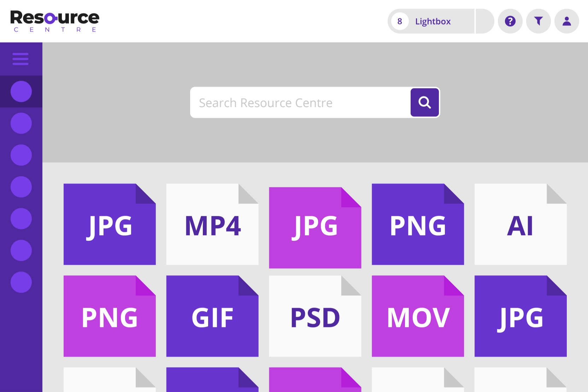
Task: Open the Lightbox with 8 items
Action: click(433, 22)
